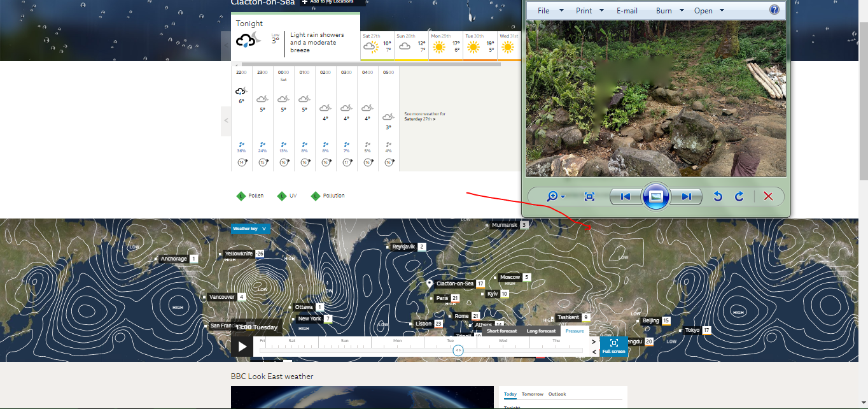Click the Pollution level indicator
Image resolution: width=868 pixels, height=409 pixels.
[328, 196]
